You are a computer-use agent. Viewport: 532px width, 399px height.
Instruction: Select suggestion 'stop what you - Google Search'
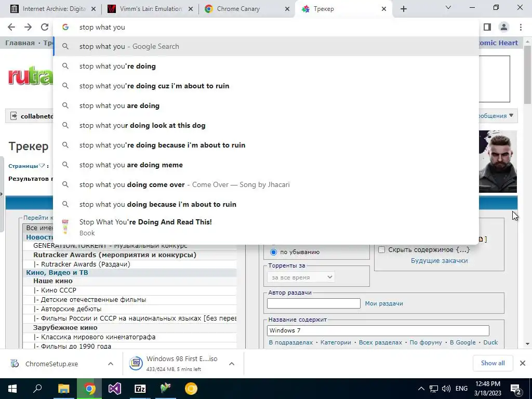click(267, 46)
